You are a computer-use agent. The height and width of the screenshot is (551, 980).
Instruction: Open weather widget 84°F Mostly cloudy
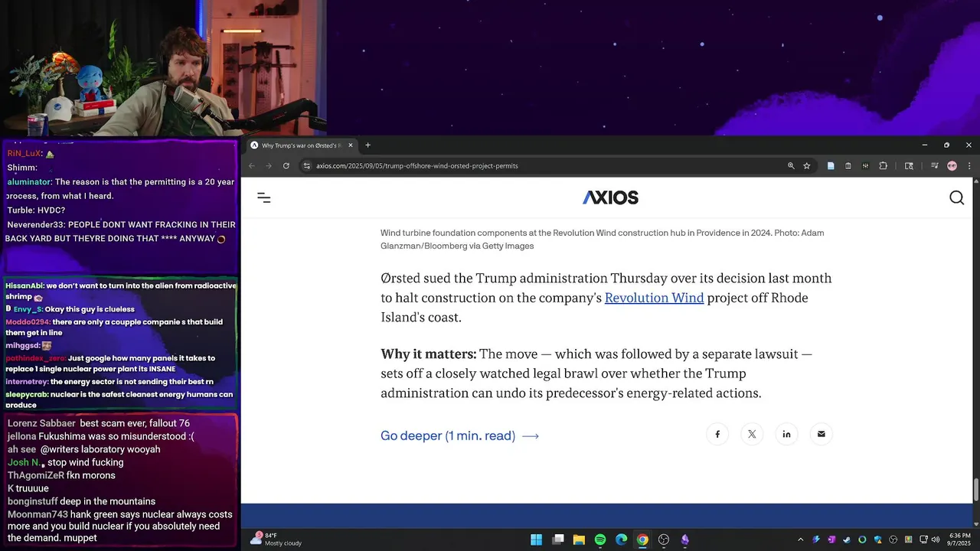pos(276,540)
